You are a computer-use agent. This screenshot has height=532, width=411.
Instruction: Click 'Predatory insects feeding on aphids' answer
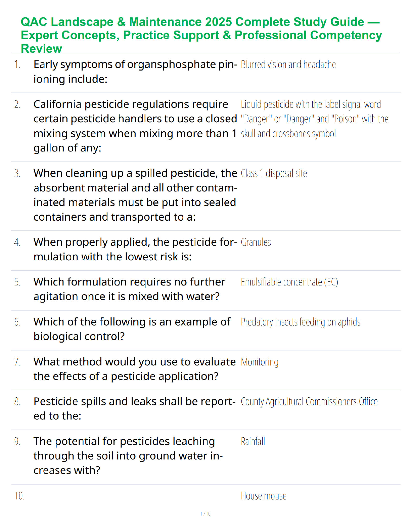pyautogui.click(x=301, y=322)
